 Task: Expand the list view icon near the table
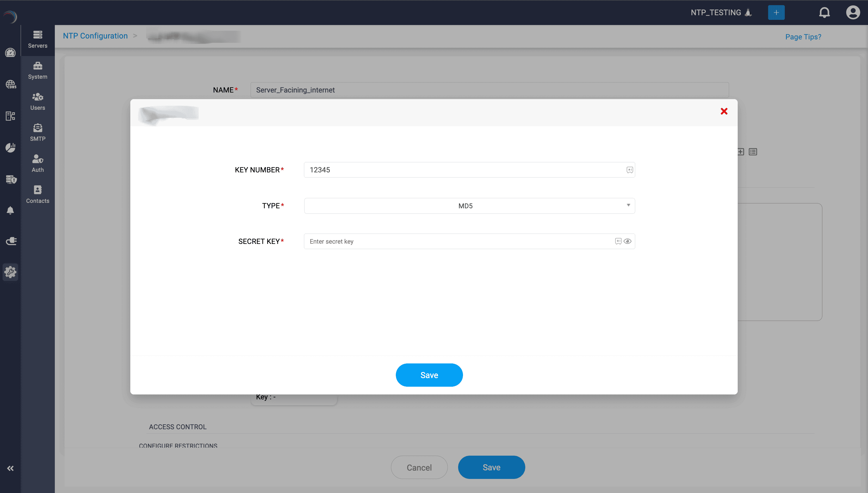753,152
